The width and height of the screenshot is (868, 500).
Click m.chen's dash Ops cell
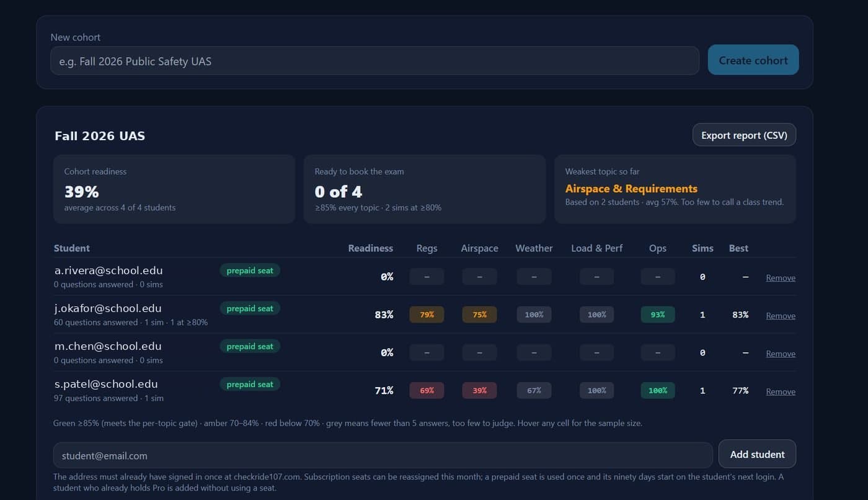coord(658,352)
